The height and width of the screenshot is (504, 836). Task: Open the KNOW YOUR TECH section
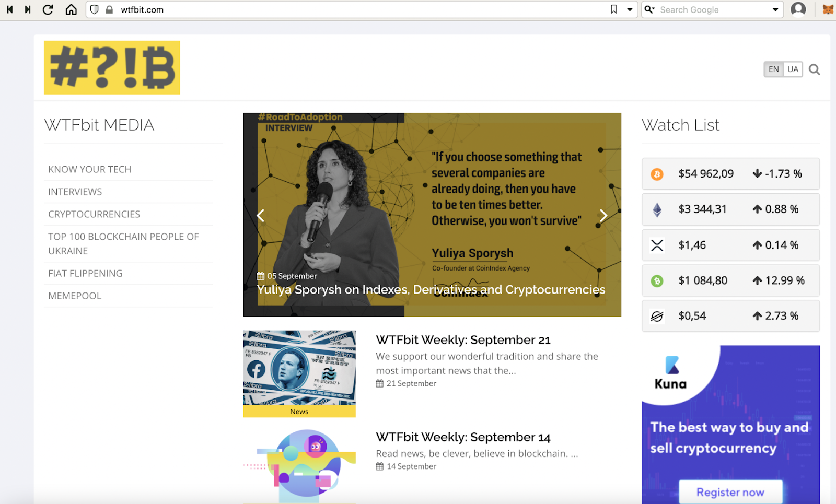coord(90,169)
